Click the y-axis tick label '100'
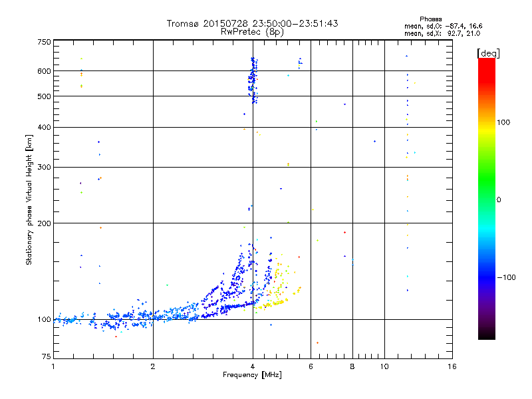 [x=44, y=320]
